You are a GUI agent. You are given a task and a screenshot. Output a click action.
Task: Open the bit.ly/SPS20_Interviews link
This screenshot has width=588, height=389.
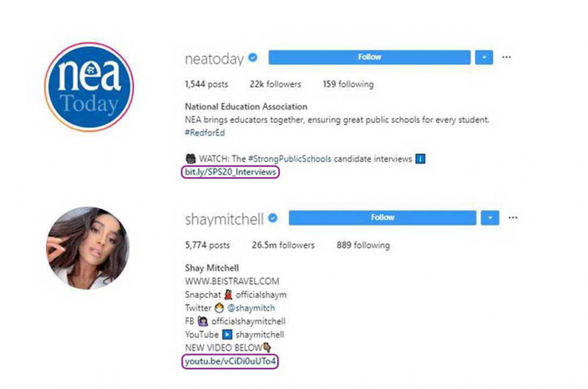(x=230, y=172)
